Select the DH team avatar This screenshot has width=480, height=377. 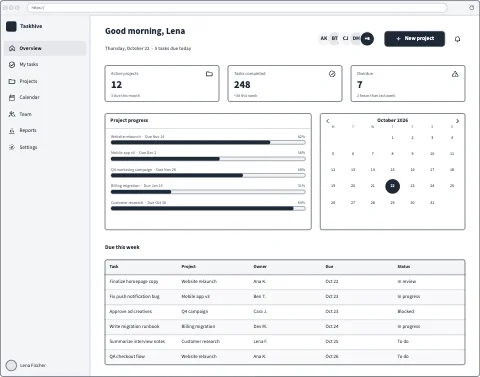356,38
